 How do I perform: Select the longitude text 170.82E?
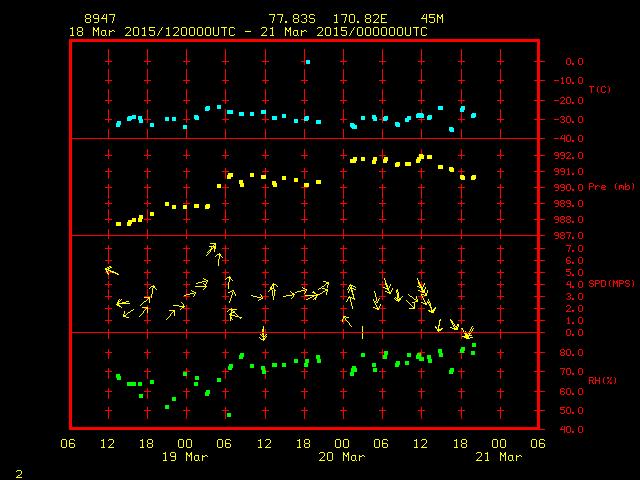click(x=360, y=19)
